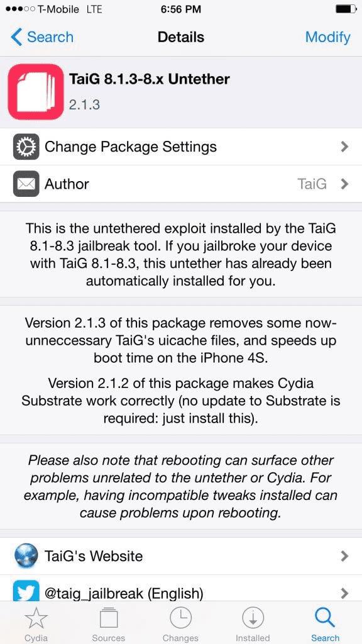Tap the battery indicator in status bar

pyautogui.click(x=346, y=9)
